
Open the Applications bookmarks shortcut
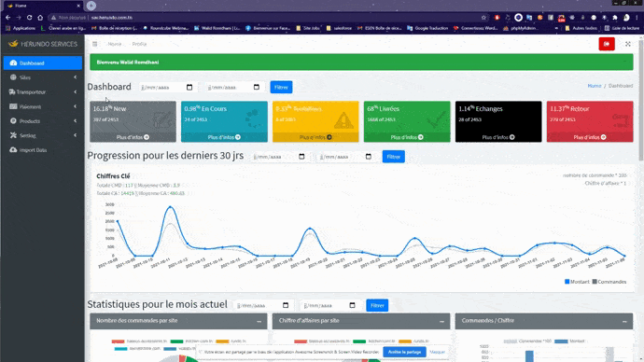click(x=21, y=28)
